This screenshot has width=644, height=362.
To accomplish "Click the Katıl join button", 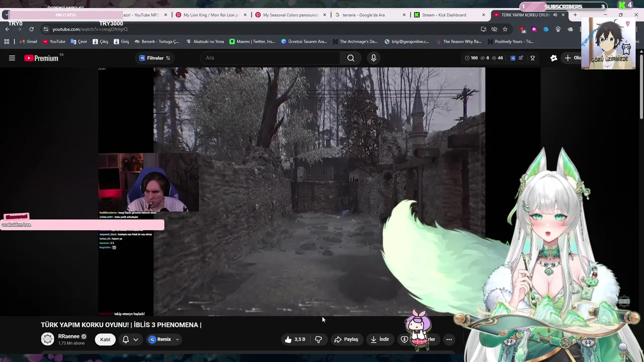I will click(105, 339).
